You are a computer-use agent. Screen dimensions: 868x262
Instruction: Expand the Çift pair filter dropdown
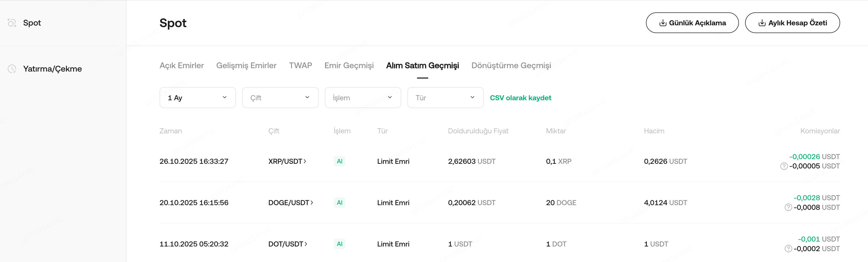point(280,98)
